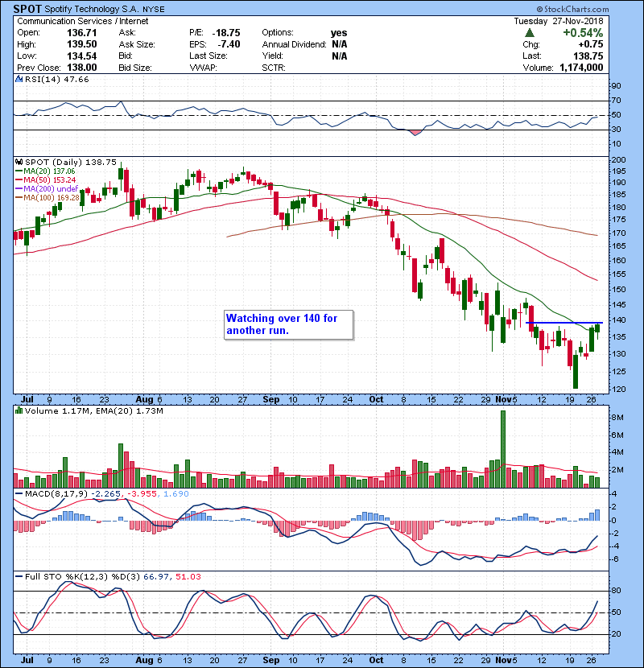
Task: Click the Annual Dividend N/A value
Action: pyautogui.click(x=339, y=44)
